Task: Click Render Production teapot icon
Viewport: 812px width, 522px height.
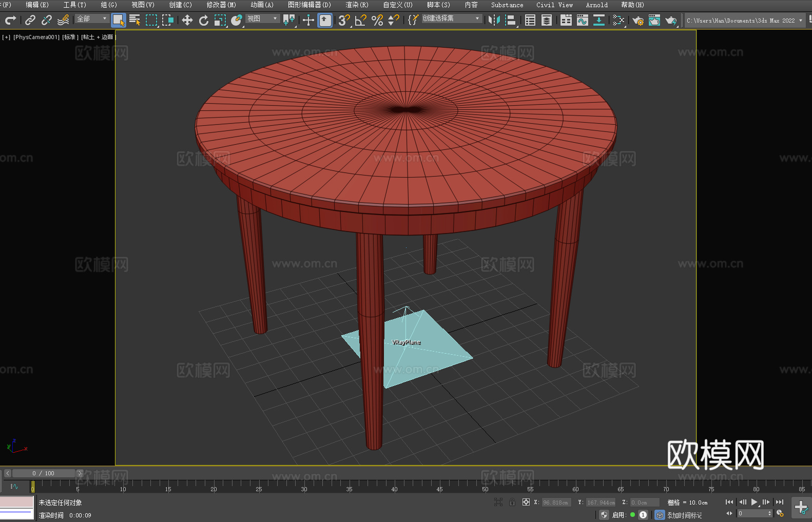Action: coord(671,20)
